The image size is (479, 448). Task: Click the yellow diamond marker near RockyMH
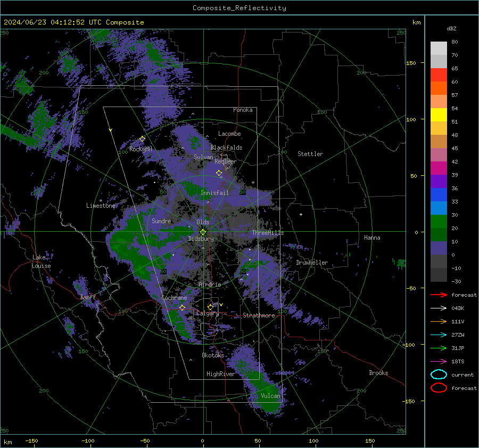pos(142,139)
